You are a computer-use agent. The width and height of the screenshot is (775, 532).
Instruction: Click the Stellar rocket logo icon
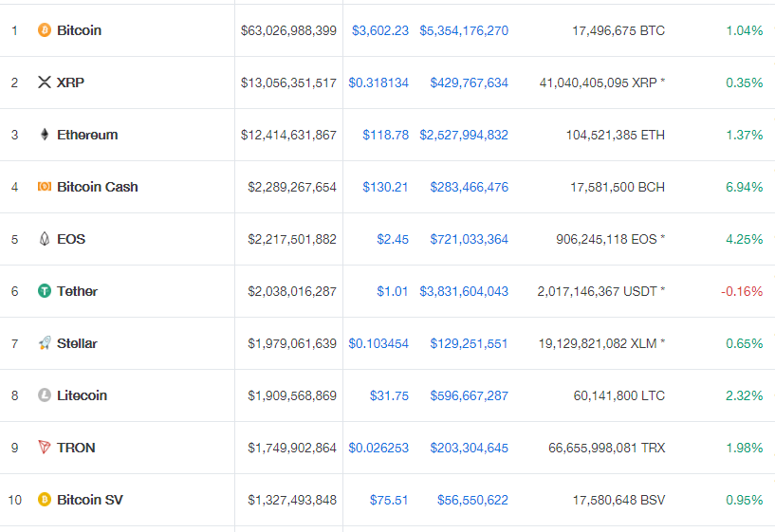tap(45, 342)
